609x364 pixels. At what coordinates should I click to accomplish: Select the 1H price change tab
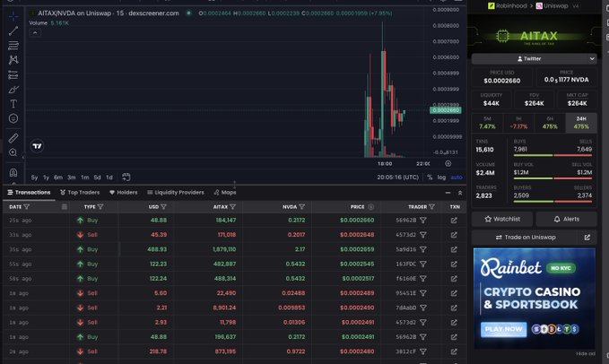pyautogui.click(x=518, y=123)
